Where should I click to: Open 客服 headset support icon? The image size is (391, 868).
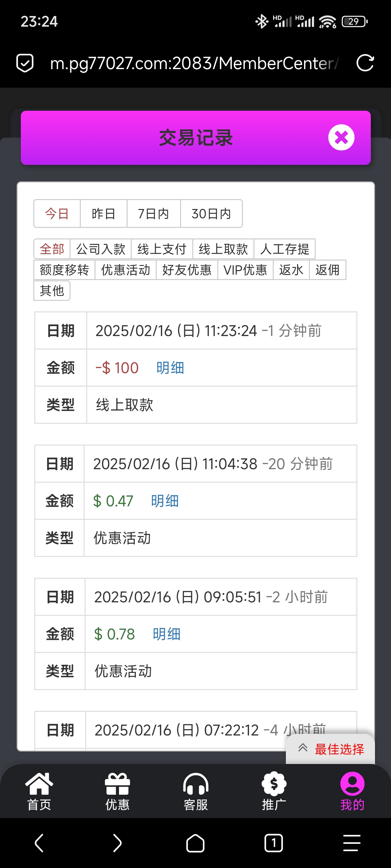click(x=196, y=790)
